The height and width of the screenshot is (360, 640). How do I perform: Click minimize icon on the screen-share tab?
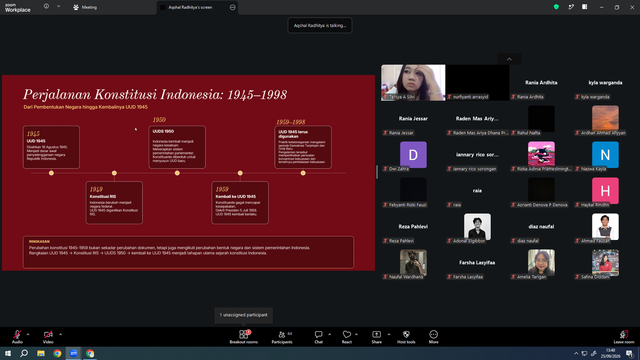click(x=233, y=7)
